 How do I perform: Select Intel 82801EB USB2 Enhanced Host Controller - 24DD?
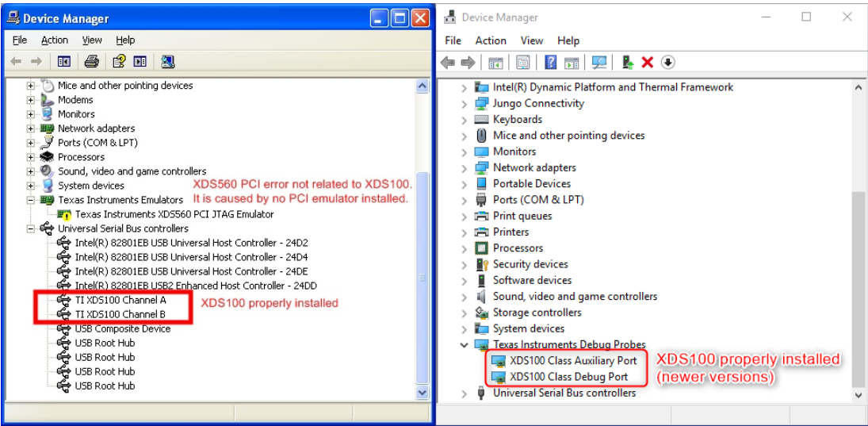(x=196, y=286)
